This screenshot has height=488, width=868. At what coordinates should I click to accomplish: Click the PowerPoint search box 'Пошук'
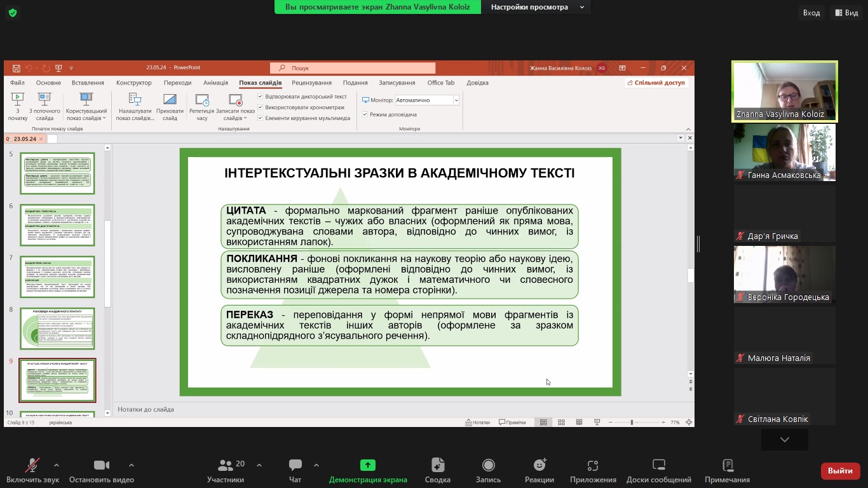353,68
